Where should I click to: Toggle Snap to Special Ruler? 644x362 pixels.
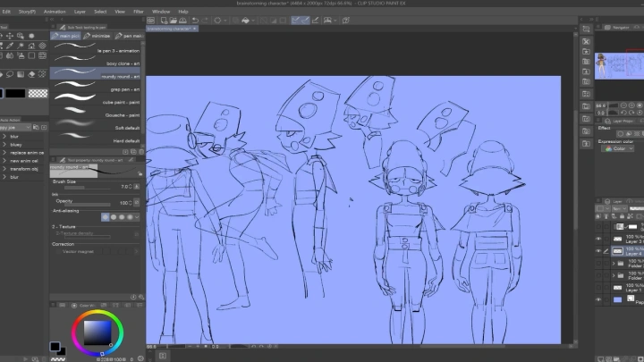(305, 20)
